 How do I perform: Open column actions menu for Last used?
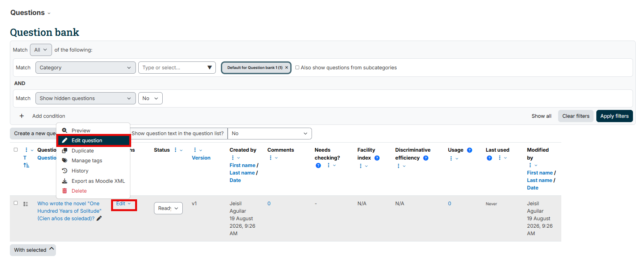[x=502, y=158]
